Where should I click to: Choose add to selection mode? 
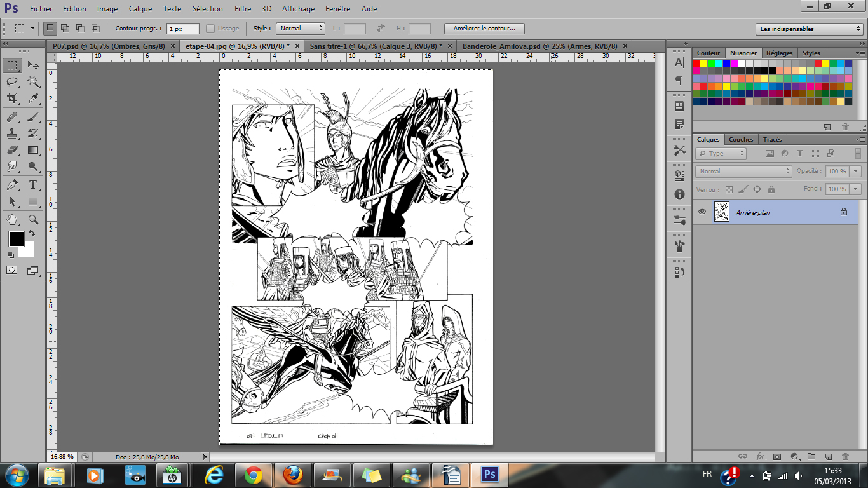coord(65,28)
